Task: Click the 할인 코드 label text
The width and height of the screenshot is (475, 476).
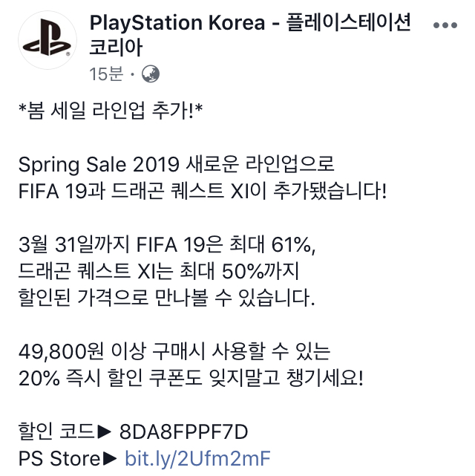Action: [x=56, y=431]
